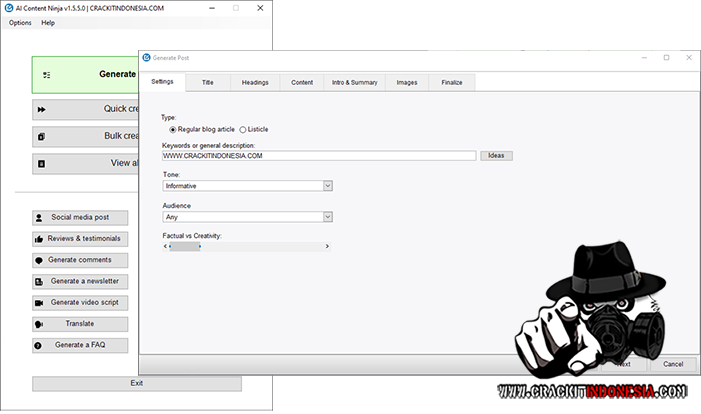Click the Generate button list icon
The width and height of the screenshot is (701, 414).
(x=46, y=75)
